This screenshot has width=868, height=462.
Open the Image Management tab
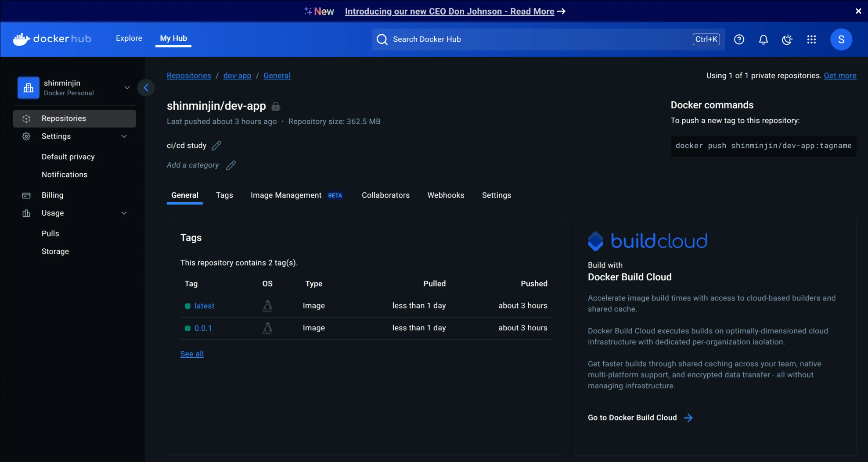tap(286, 195)
